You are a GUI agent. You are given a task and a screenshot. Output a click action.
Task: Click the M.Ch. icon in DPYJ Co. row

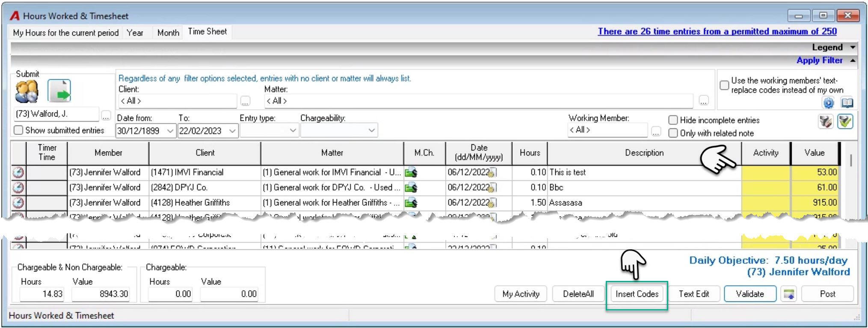(411, 188)
